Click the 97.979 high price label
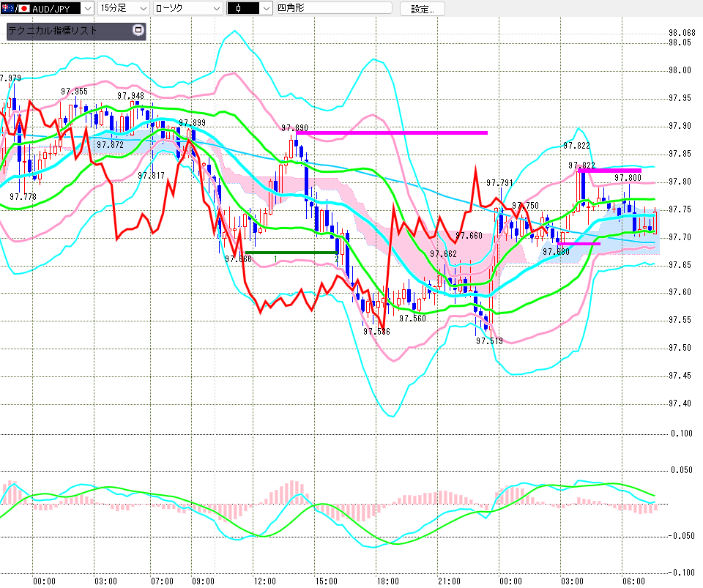 10,78
